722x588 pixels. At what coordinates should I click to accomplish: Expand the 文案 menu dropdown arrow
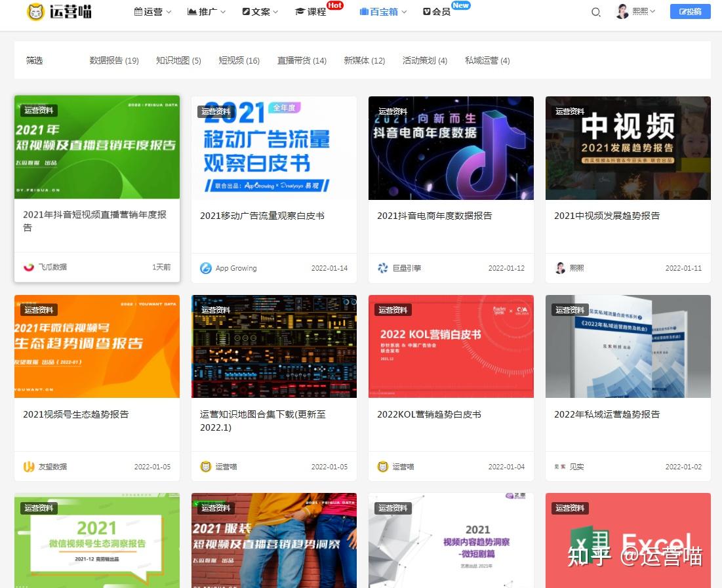coord(275,12)
